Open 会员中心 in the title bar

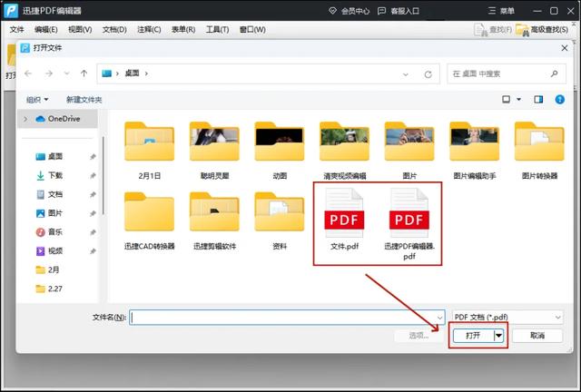350,11
